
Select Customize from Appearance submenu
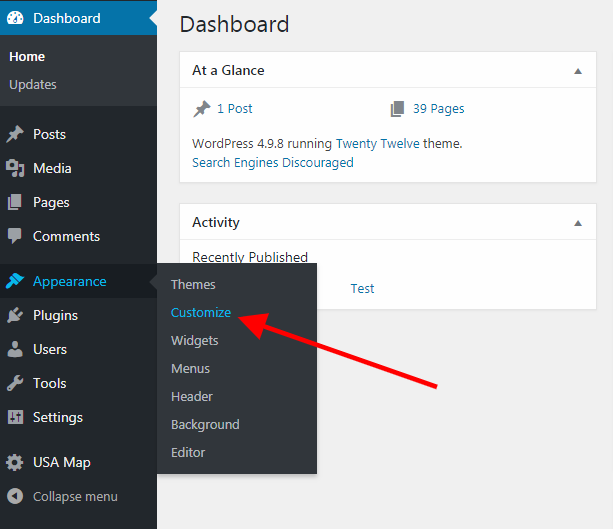pos(201,312)
